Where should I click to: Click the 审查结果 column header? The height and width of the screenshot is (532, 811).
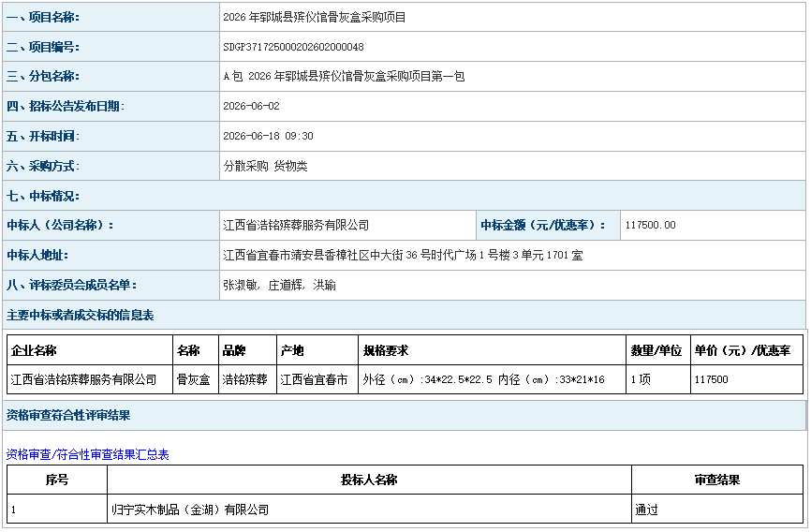click(x=716, y=480)
